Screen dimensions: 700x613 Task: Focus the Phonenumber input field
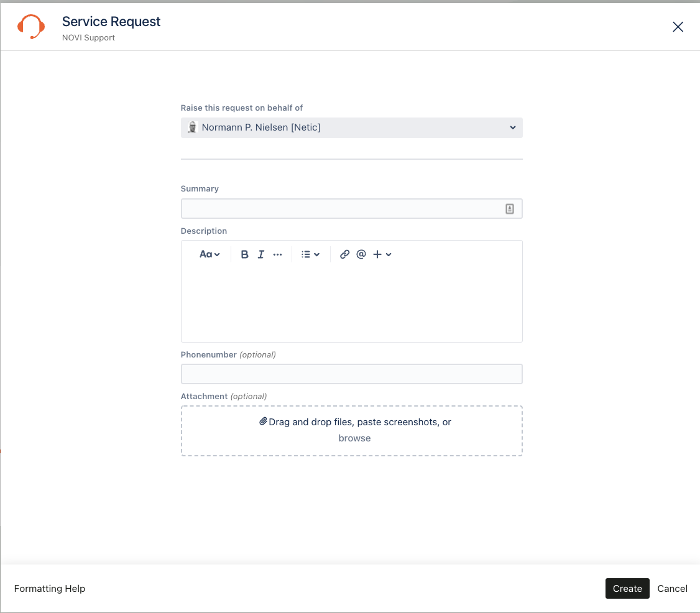coord(351,374)
